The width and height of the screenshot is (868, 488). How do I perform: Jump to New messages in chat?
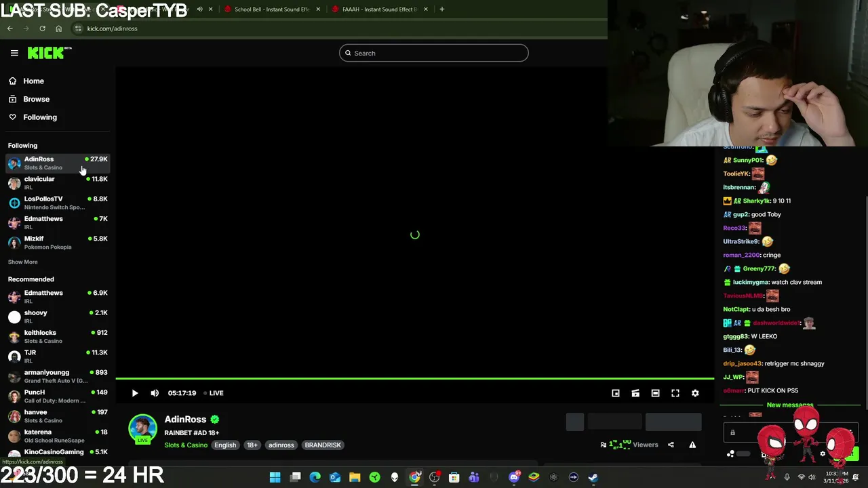click(x=790, y=405)
